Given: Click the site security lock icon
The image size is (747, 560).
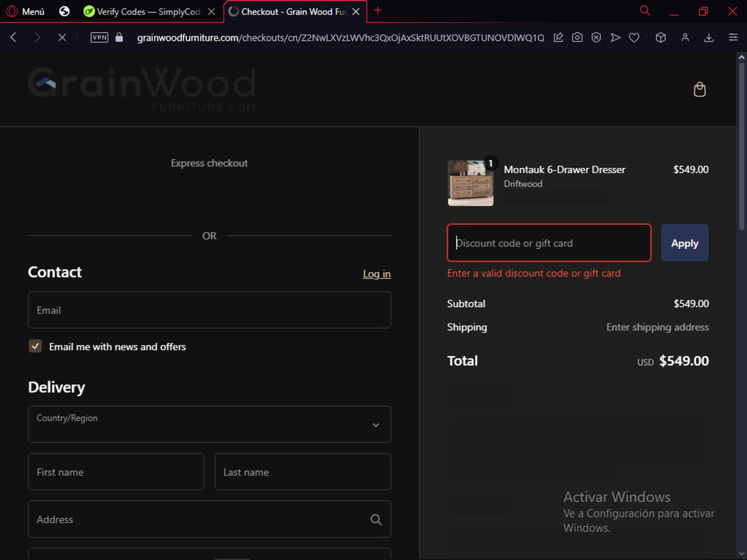Looking at the screenshot, I should click(119, 37).
